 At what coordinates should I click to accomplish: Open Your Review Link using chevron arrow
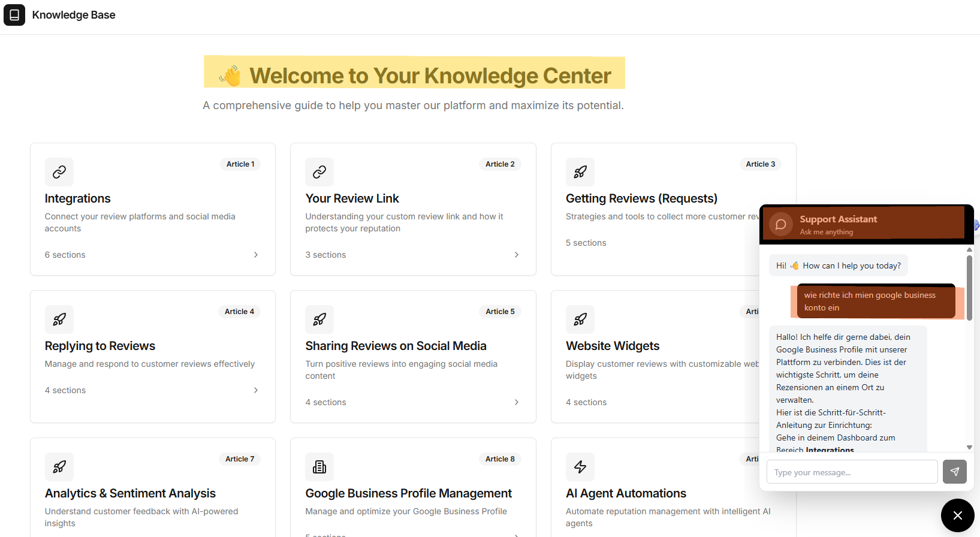coord(516,255)
